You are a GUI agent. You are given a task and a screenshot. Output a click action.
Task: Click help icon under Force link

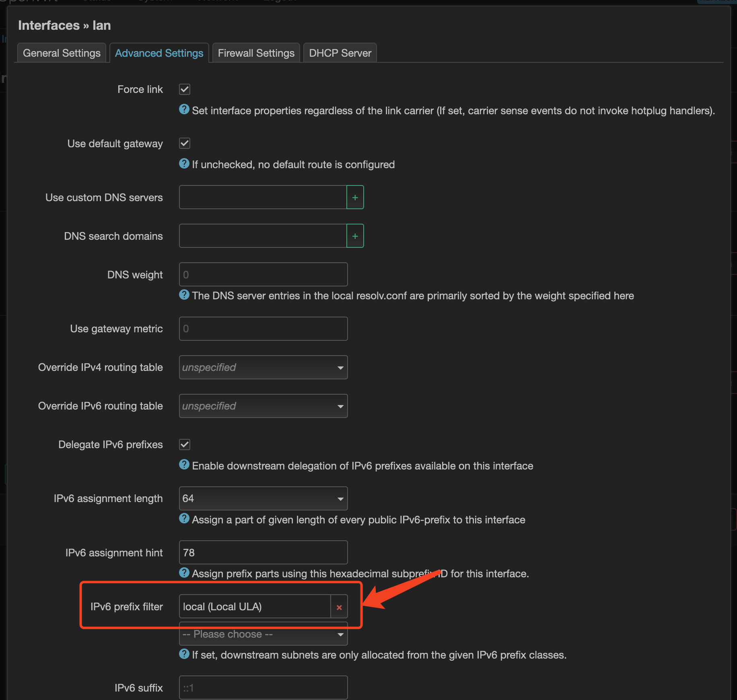(x=184, y=109)
